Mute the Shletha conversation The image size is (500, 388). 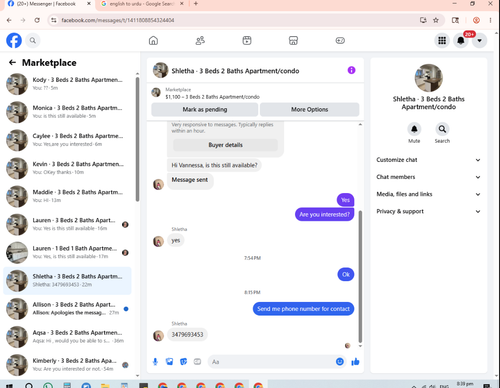click(414, 129)
